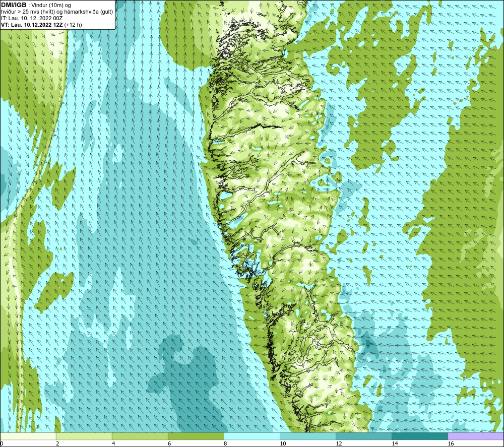Click the "6" label on the color scale
Image resolution: width=504 pixels, height=447 pixels.
tap(169, 444)
